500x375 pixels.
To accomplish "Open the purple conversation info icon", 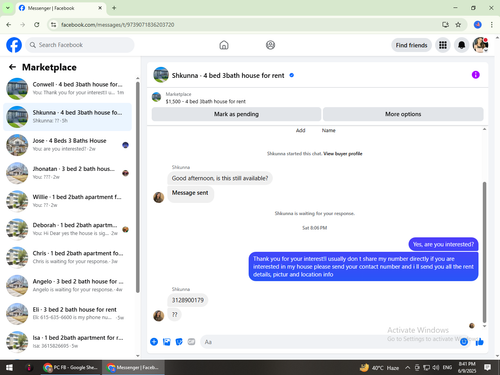I will pos(475,75).
